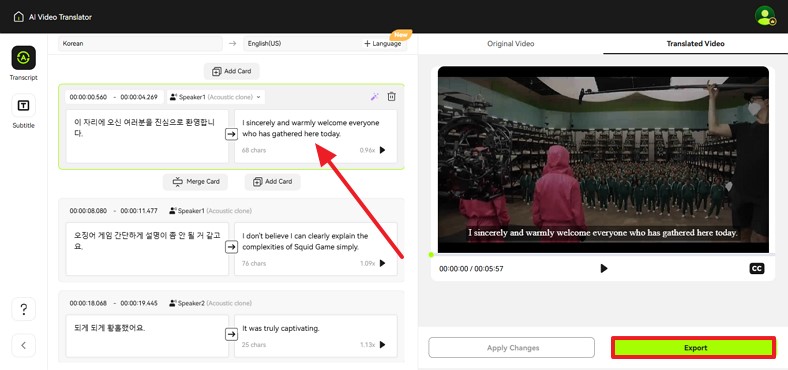Viewport: 788px width, 370px height.
Task: Click the Apply Changes button
Action: point(511,347)
